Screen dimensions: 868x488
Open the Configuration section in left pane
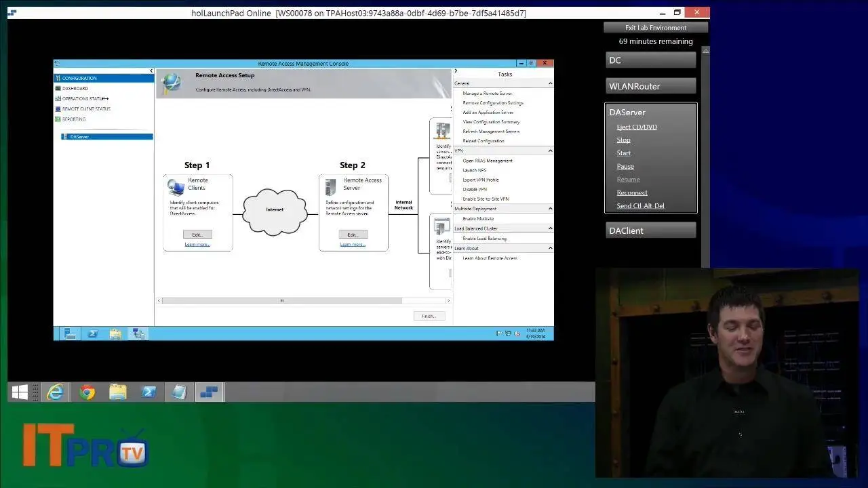coord(104,78)
